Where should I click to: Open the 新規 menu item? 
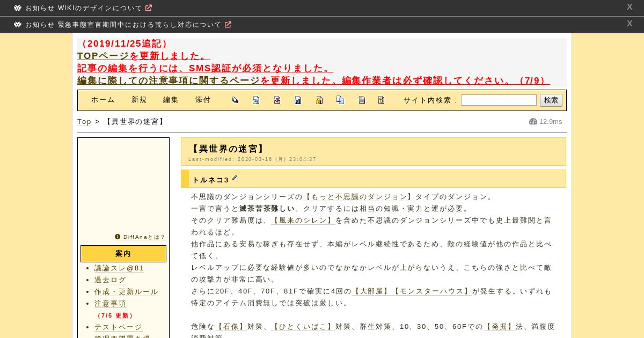coord(139,100)
